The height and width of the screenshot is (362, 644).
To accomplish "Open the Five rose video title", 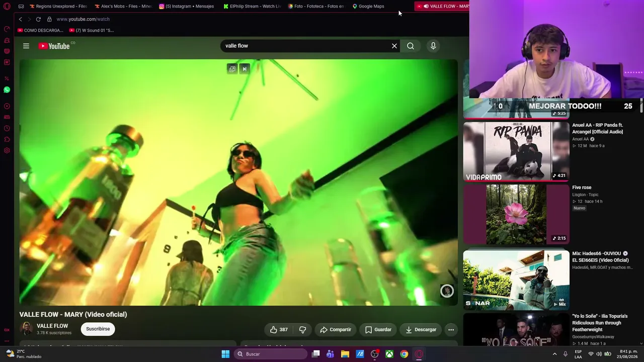I will pyautogui.click(x=582, y=188).
